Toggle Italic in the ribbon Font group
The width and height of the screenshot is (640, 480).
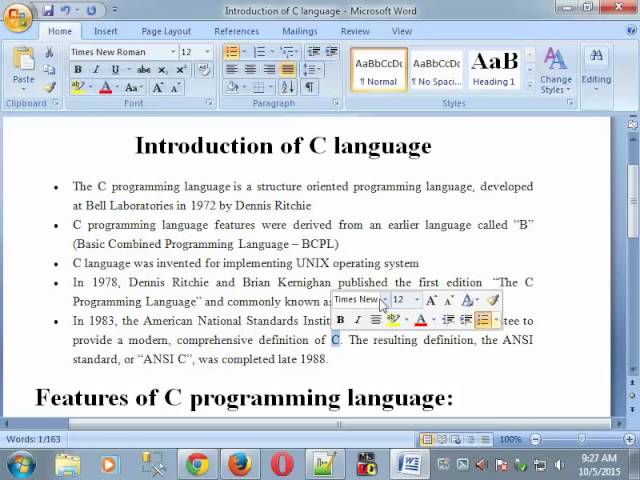click(96, 70)
